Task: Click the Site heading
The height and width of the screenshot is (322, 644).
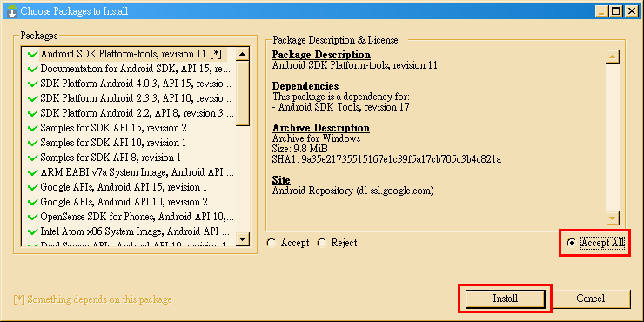Action: (x=281, y=180)
